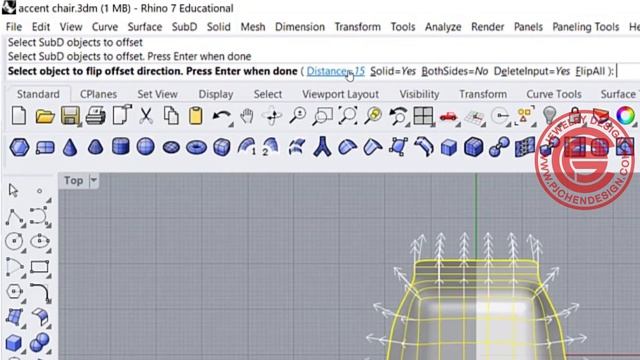Save the model with the floppy disk icon

click(x=70, y=116)
